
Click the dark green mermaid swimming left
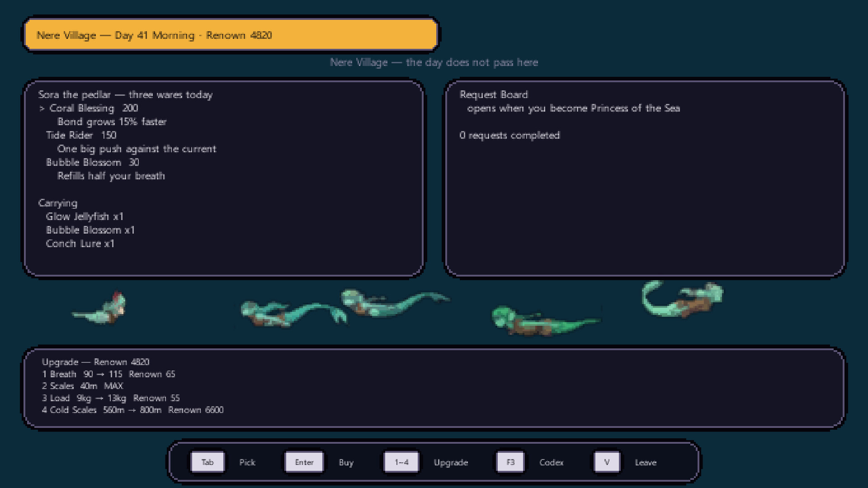(546, 321)
